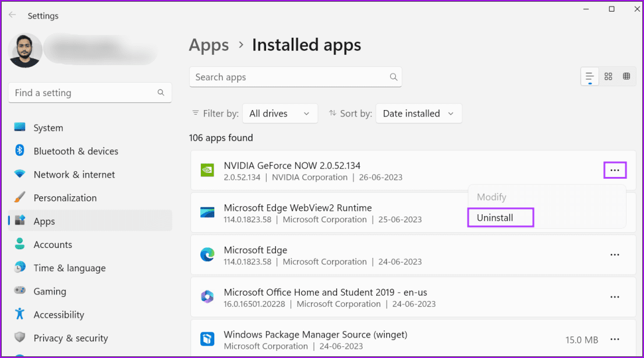644x358 pixels.
Task: Switch to table view layout icon
Action: coord(627,77)
